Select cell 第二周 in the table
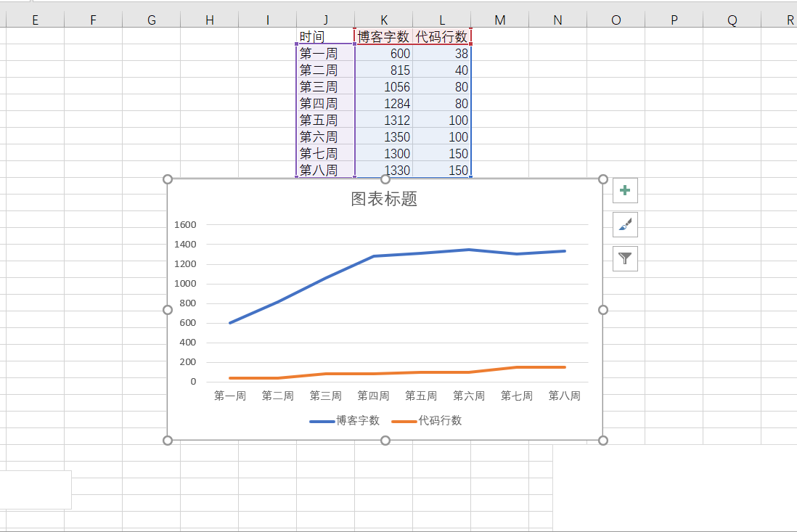 coord(325,70)
